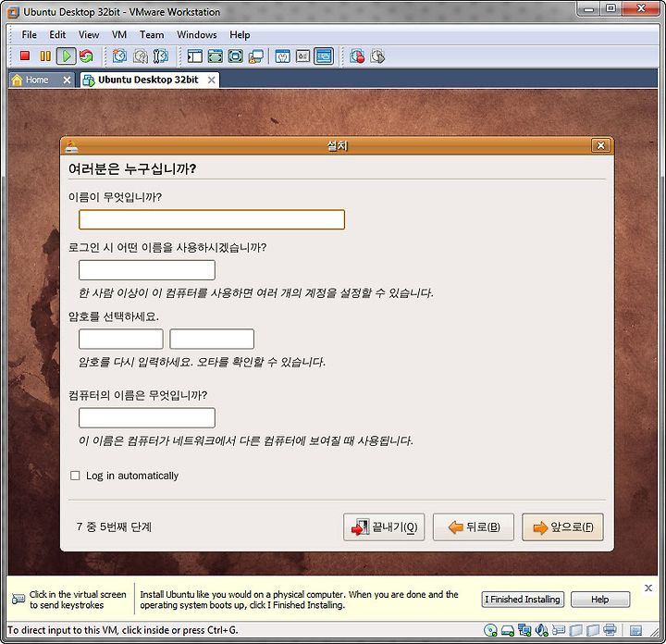Viewport: 666px width, 644px height.
Task: Close the Home tab
Action: (68, 80)
